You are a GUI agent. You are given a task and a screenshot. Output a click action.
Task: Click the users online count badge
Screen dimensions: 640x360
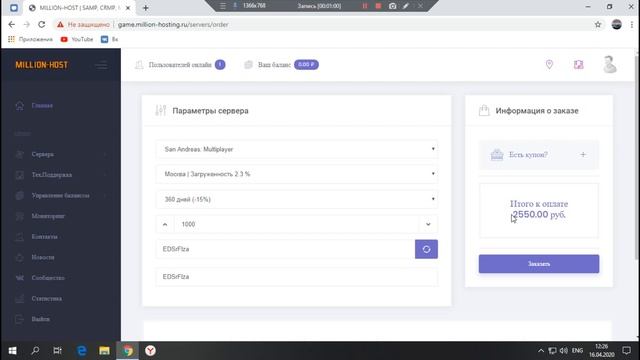(220, 64)
